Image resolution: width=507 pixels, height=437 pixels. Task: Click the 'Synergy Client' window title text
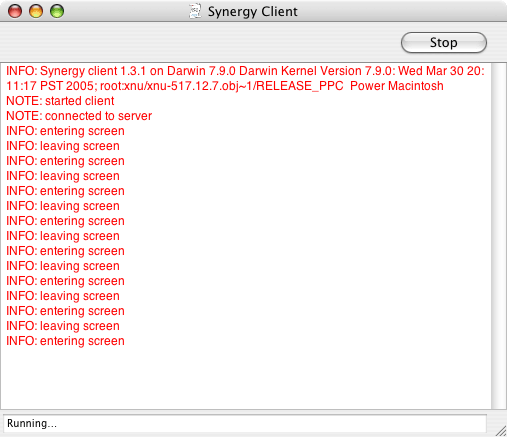253,12
